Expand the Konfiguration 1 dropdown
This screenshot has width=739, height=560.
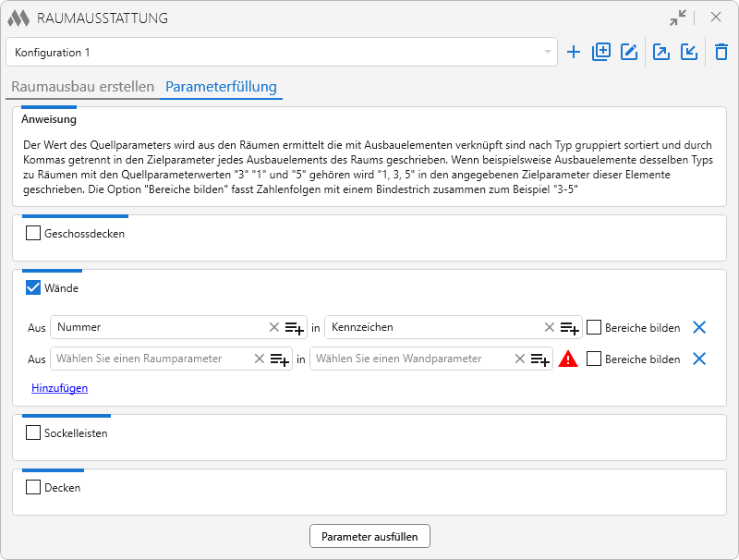[x=548, y=53]
